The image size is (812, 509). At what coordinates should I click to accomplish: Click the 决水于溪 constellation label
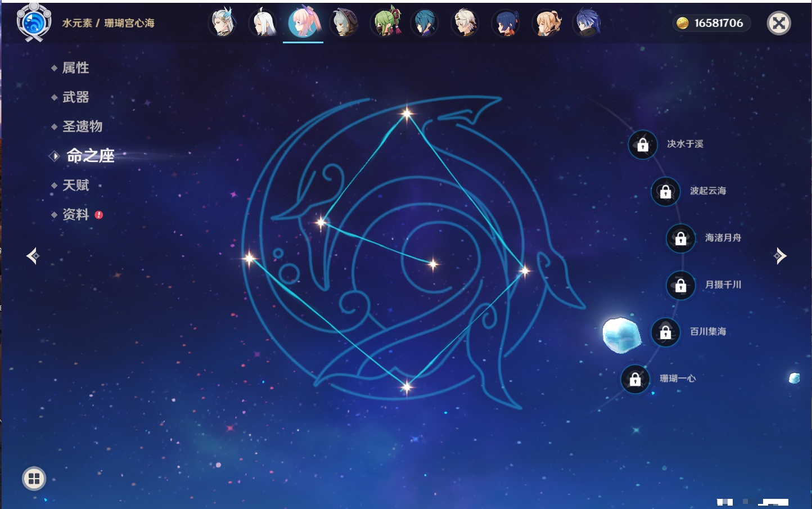[x=685, y=144]
